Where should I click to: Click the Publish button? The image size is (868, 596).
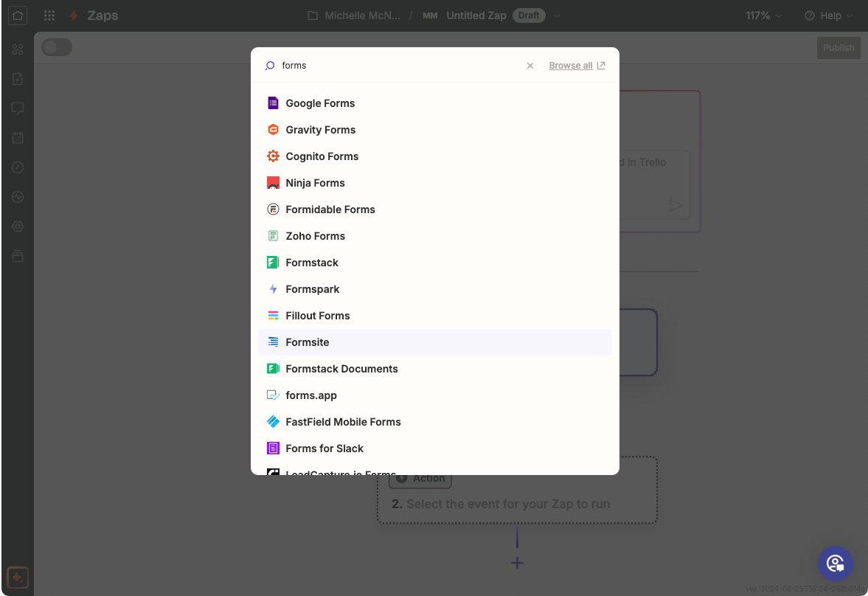839,48
